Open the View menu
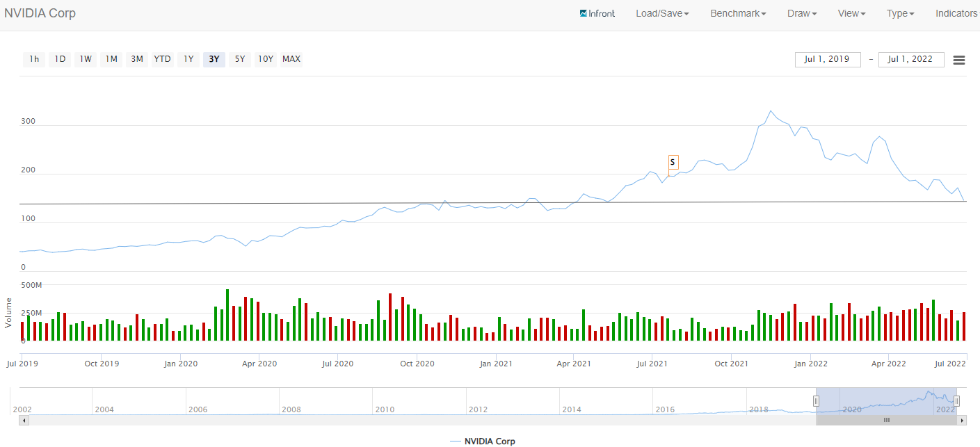Viewport: 980px width, 447px height. click(x=851, y=13)
